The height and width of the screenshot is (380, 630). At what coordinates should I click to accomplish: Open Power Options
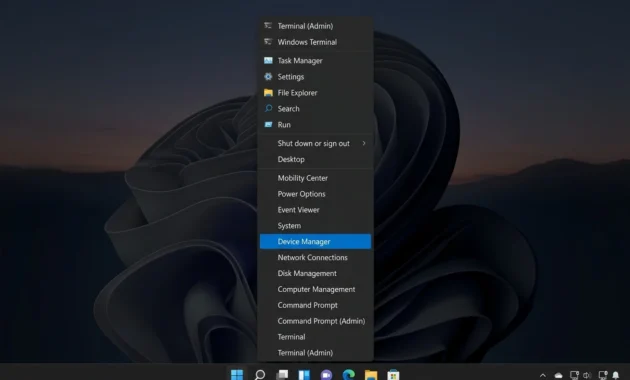315,194
